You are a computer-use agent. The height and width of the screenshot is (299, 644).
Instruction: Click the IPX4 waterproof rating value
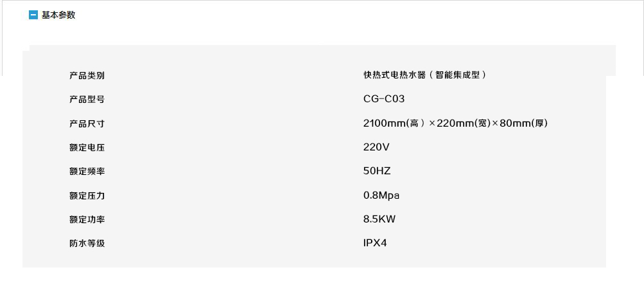click(x=375, y=243)
